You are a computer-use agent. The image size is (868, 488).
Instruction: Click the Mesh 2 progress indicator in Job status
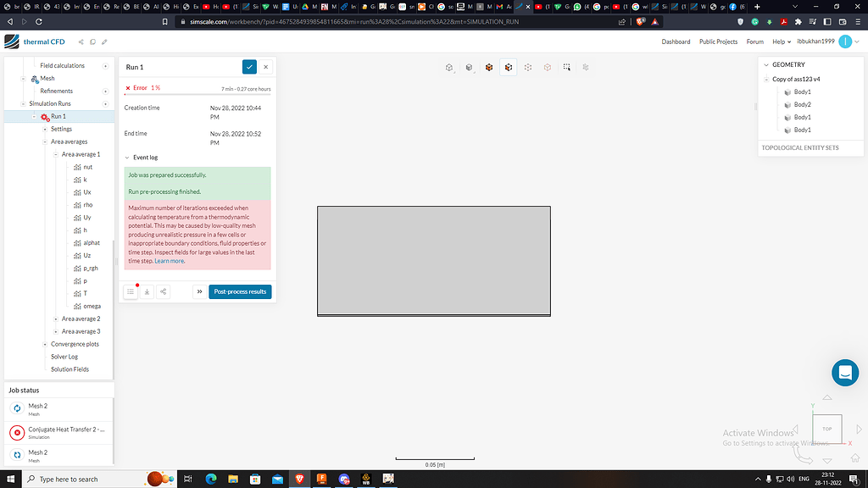(15, 408)
